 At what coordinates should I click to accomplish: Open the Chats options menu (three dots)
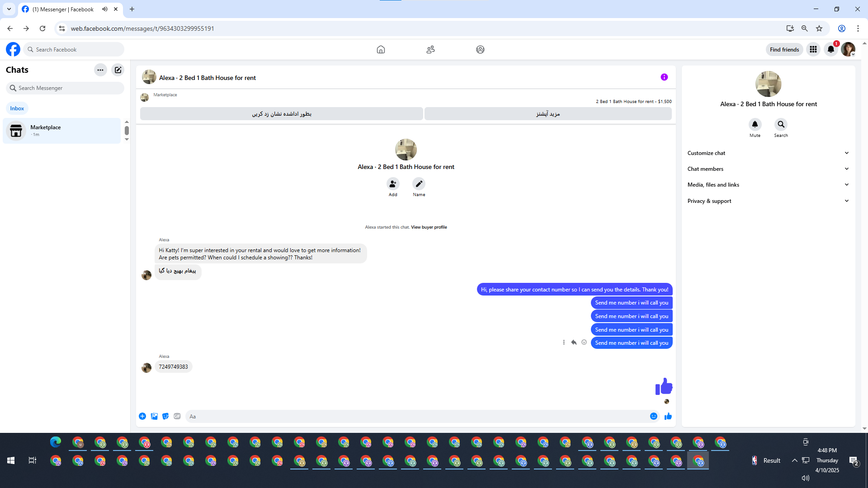pyautogui.click(x=100, y=70)
